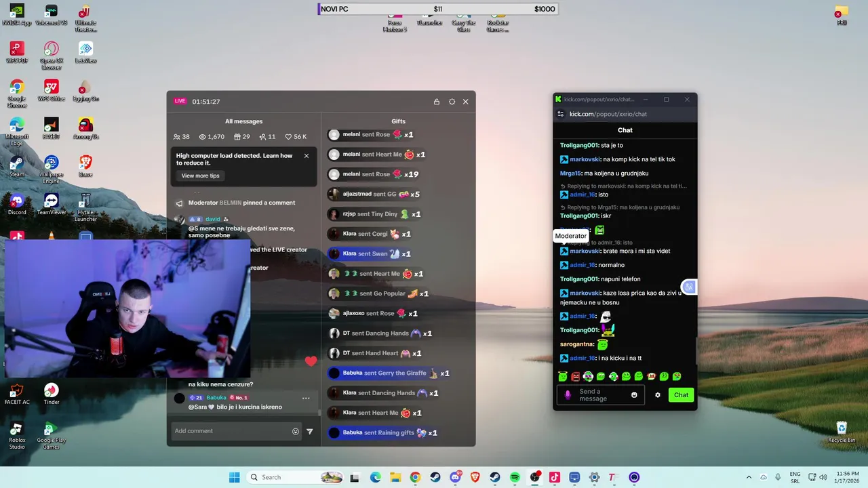Click the lock icon in the LIVE panel header

pyautogui.click(x=437, y=102)
